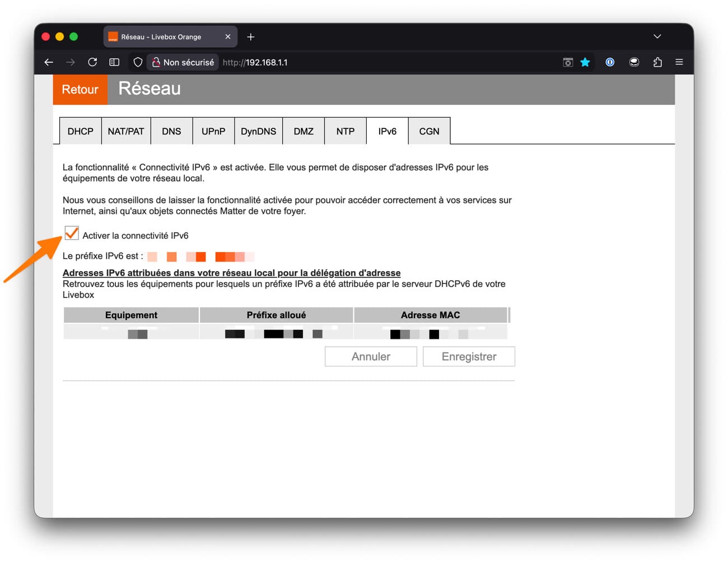This screenshot has height=563, width=728.
Task: Open a new browser tab
Action: 251,37
